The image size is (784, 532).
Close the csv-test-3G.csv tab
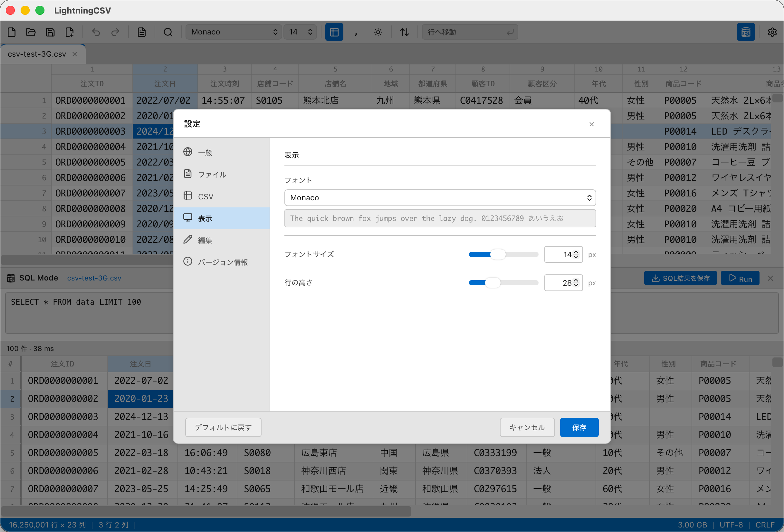click(x=75, y=54)
